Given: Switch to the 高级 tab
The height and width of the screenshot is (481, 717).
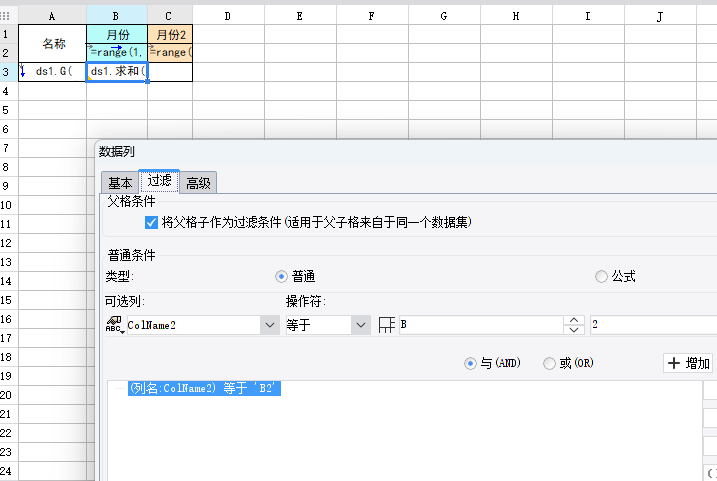Looking at the screenshot, I should 198,183.
